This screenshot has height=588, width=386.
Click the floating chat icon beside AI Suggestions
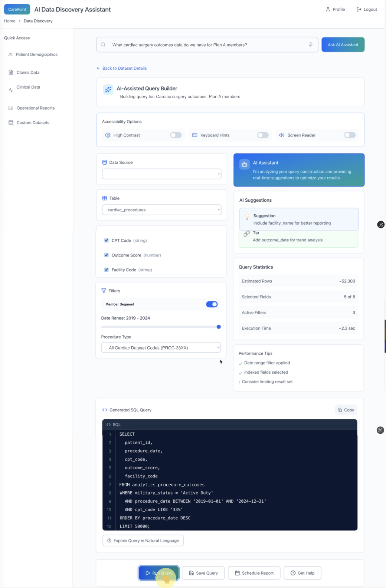tap(381, 224)
